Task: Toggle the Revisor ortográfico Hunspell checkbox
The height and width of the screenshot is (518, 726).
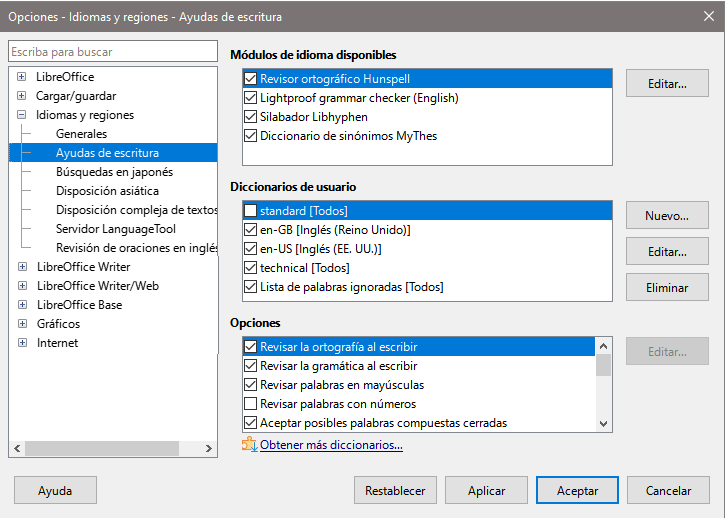Action: click(x=250, y=79)
